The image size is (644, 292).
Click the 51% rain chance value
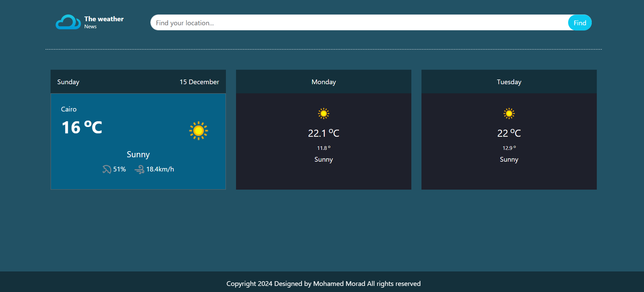119,169
